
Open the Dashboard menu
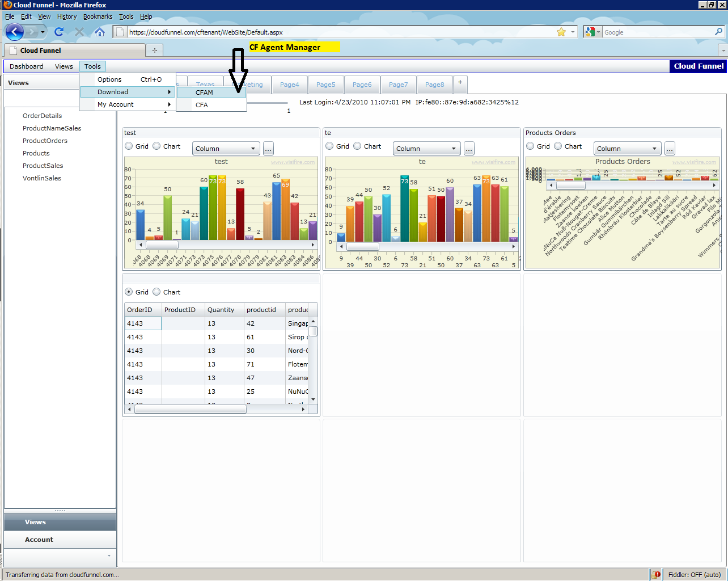26,66
